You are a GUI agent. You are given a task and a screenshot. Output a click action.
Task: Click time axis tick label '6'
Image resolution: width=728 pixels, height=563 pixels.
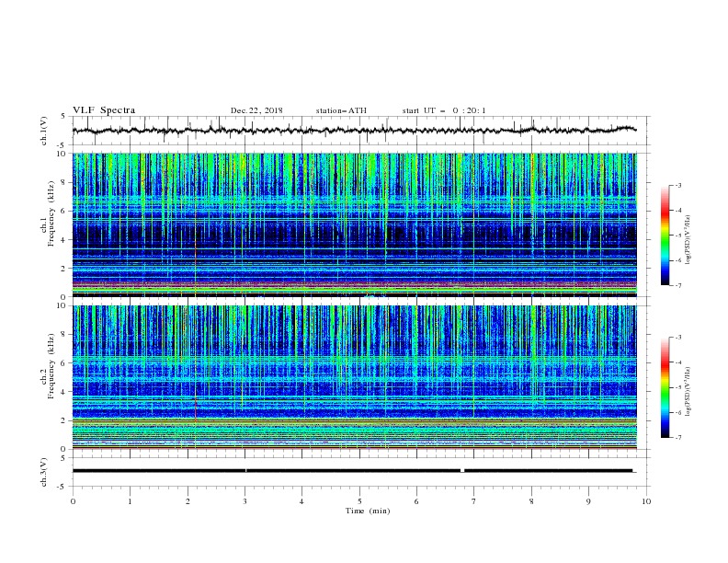click(x=417, y=501)
